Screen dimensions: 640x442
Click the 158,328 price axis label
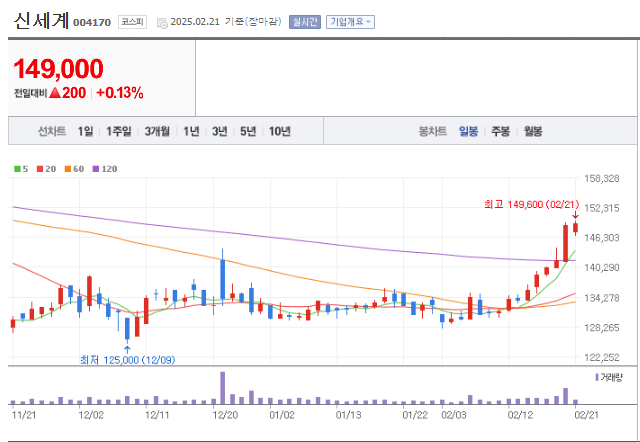pyautogui.click(x=602, y=178)
